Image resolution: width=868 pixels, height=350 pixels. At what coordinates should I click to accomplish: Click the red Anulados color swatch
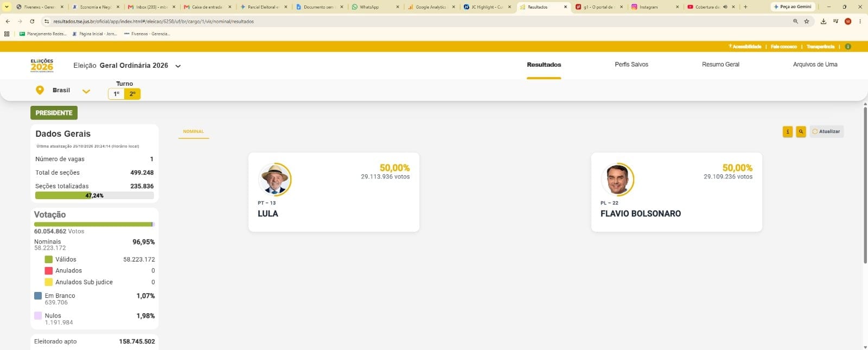[x=49, y=271]
